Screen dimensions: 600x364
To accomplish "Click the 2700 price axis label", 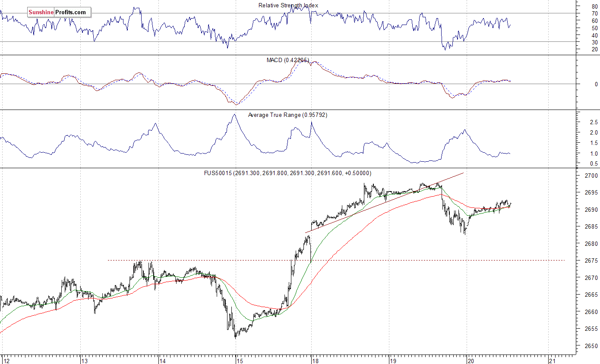I will pos(592,176).
